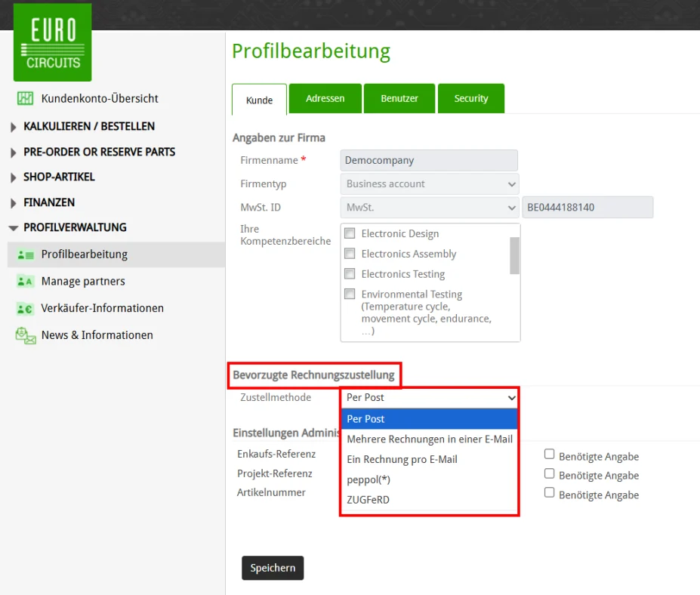Viewport: 700px width, 595px height.
Task: Switch to the Adressen tab
Action: point(325,98)
